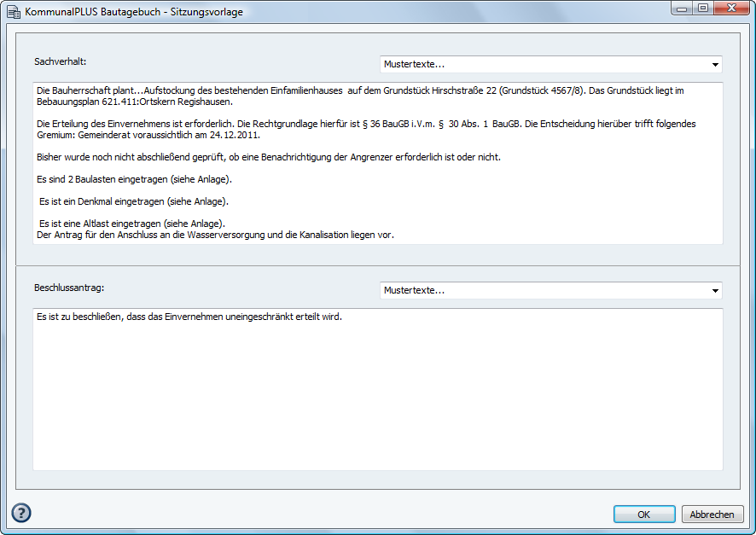Minimize the Sitzungsvorlage window
756x535 pixels.
pyautogui.click(x=683, y=9)
